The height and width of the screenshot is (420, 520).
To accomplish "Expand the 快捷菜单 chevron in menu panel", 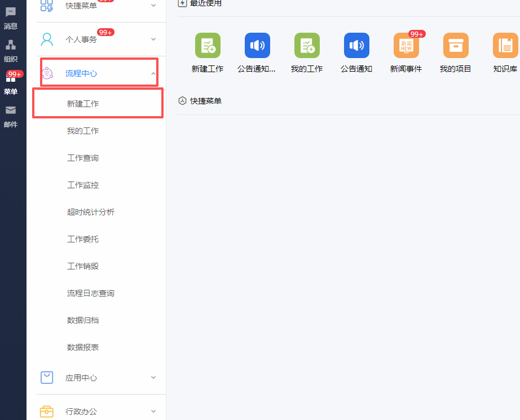I will tap(153, 5).
